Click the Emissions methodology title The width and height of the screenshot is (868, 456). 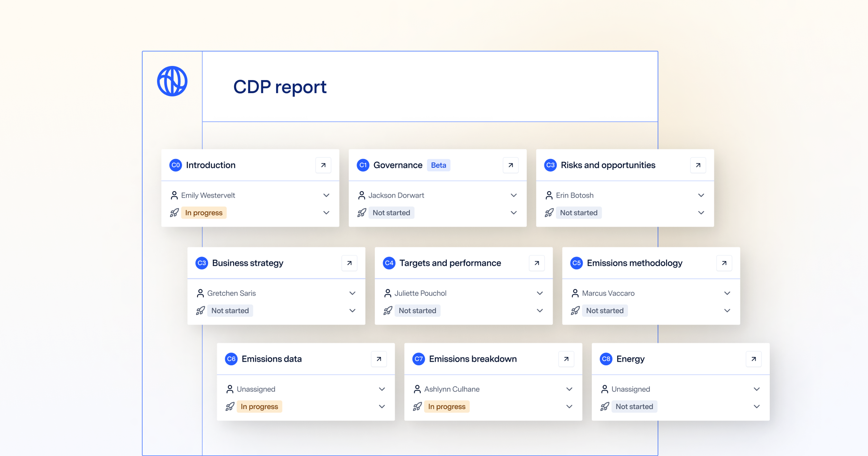pos(634,263)
